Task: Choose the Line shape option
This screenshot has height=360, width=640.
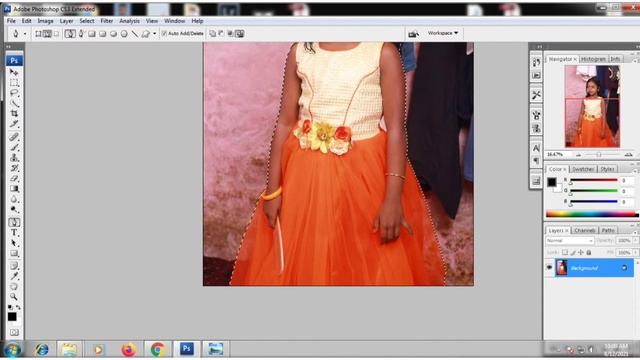Action: click(135, 34)
